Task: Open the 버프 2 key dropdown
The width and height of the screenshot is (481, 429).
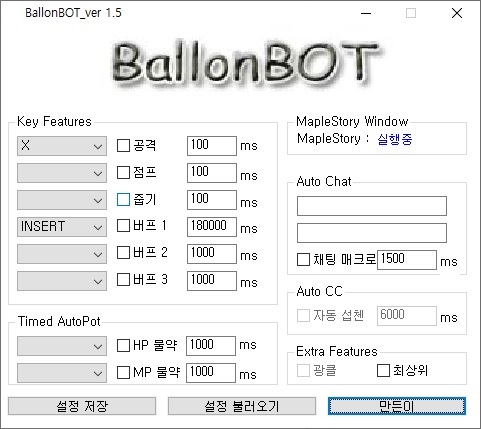Action: [x=62, y=254]
